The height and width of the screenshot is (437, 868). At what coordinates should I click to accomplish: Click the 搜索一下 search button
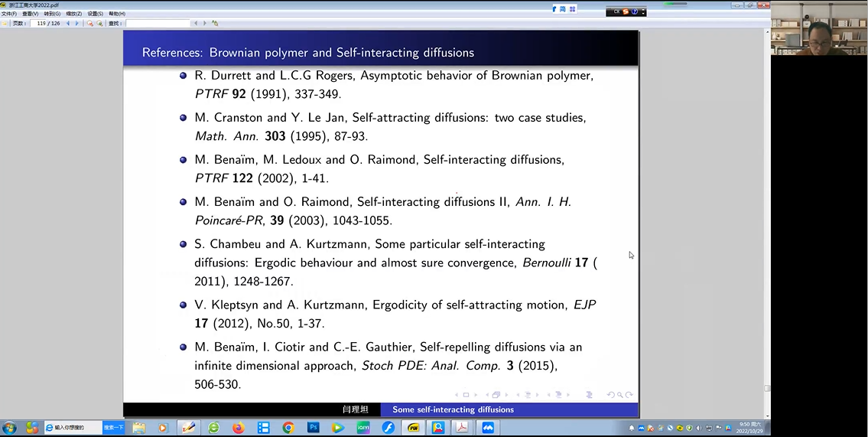tap(114, 428)
